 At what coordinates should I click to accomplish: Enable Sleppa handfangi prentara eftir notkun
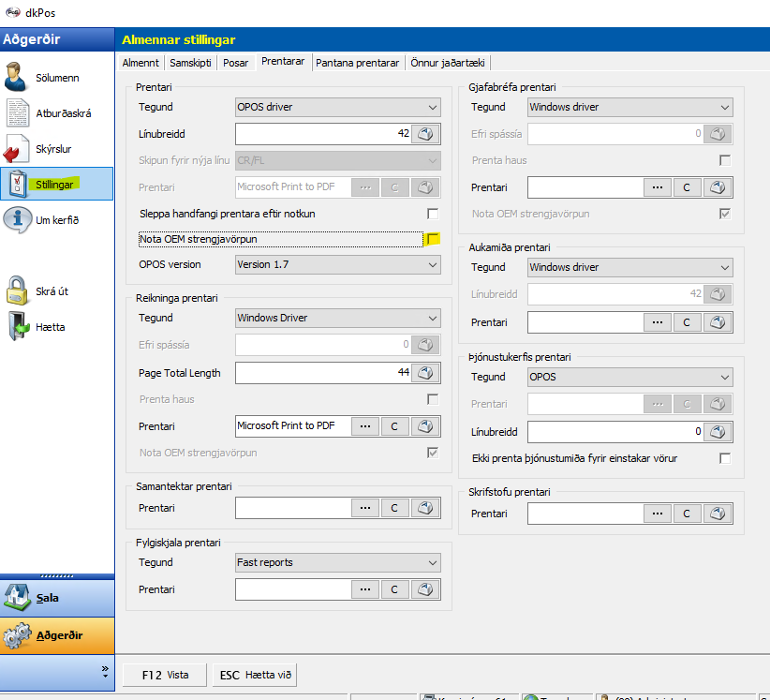[433, 214]
